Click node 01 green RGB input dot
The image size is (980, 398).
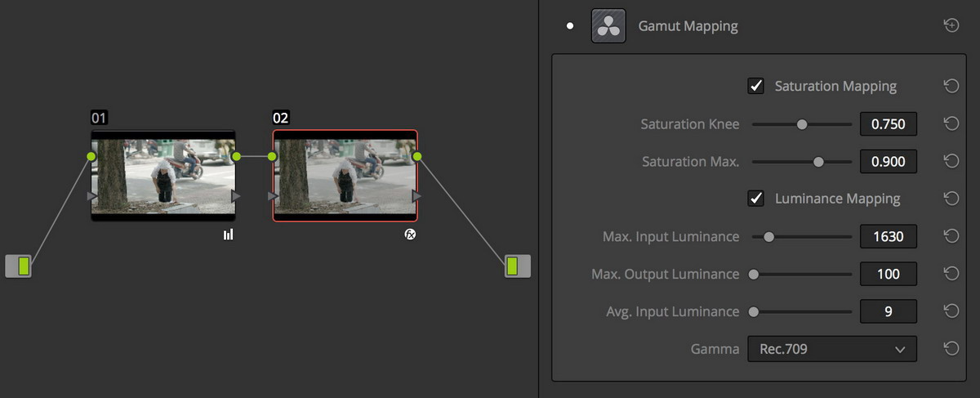tap(91, 156)
